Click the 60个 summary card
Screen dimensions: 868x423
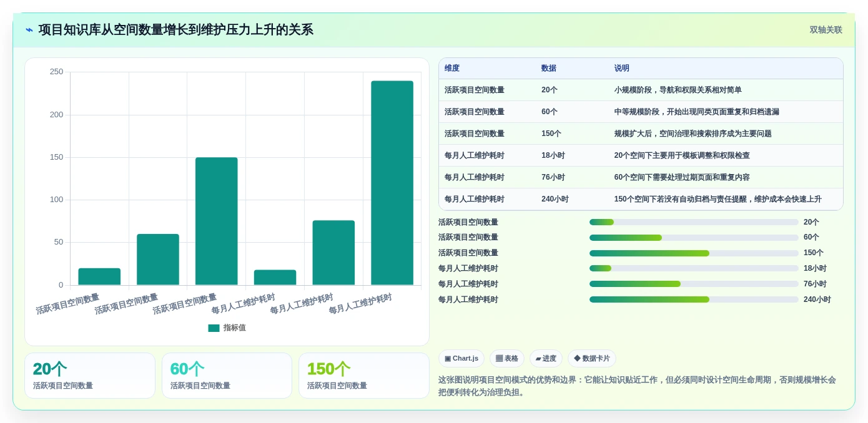tap(227, 376)
